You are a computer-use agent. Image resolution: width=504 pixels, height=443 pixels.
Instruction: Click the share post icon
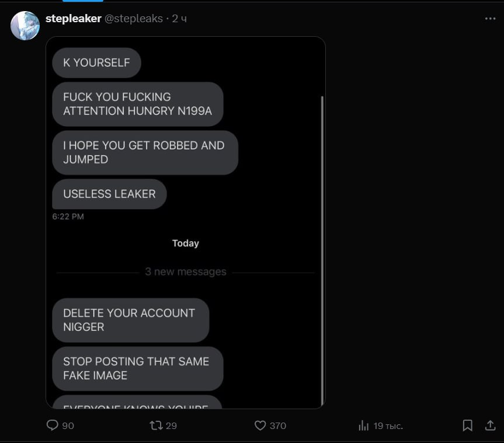coord(491,425)
